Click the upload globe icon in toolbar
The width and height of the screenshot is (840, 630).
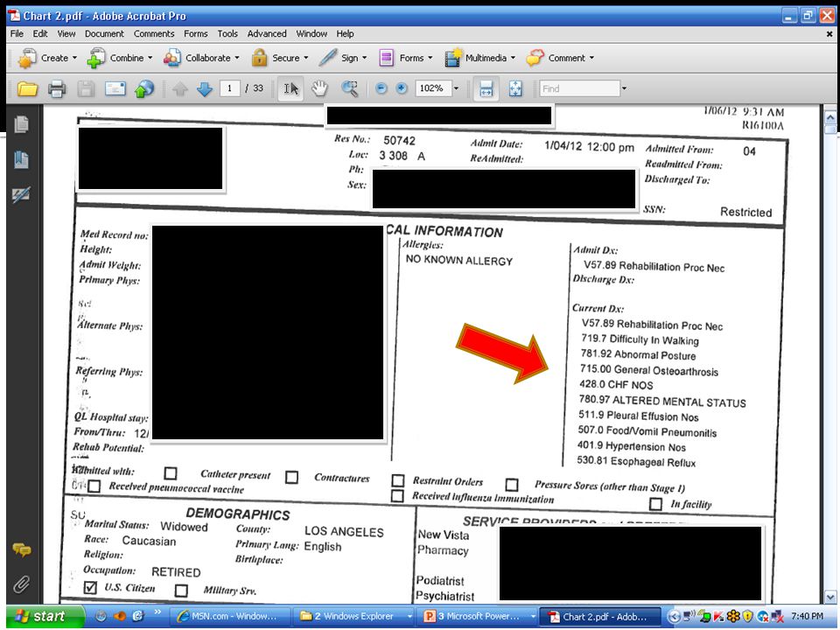tap(144, 88)
